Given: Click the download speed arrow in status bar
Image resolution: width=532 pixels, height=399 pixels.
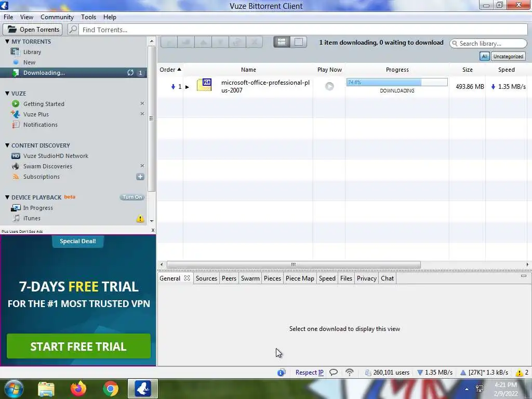Looking at the screenshot, I should coord(420,373).
